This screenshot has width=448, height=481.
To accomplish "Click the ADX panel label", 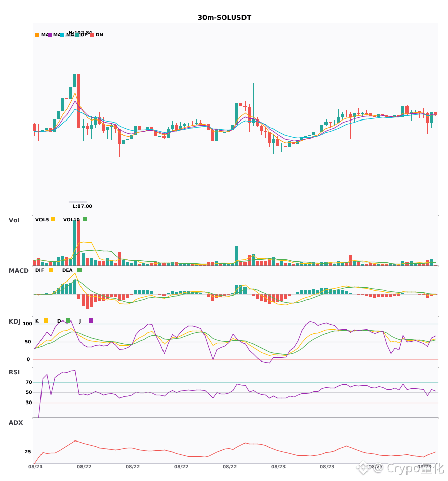I will (16, 423).
